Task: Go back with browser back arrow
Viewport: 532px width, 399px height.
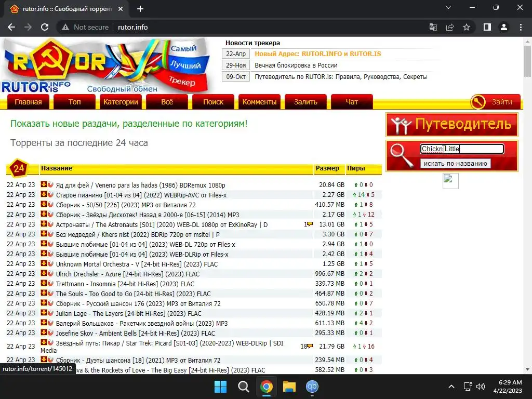Action: 11,27
